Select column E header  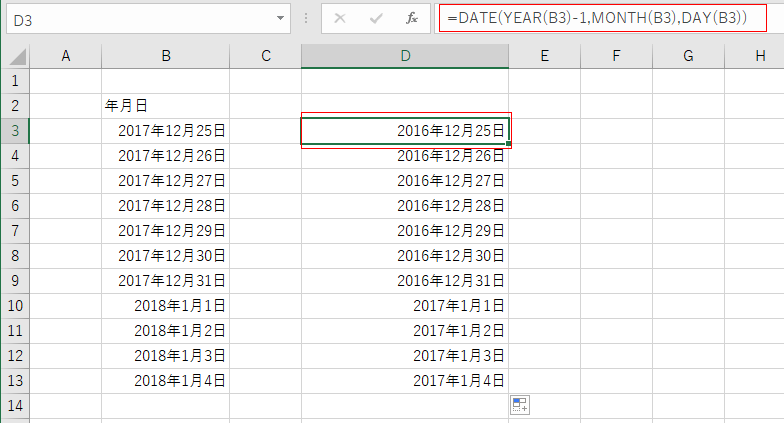pos(544,56)
